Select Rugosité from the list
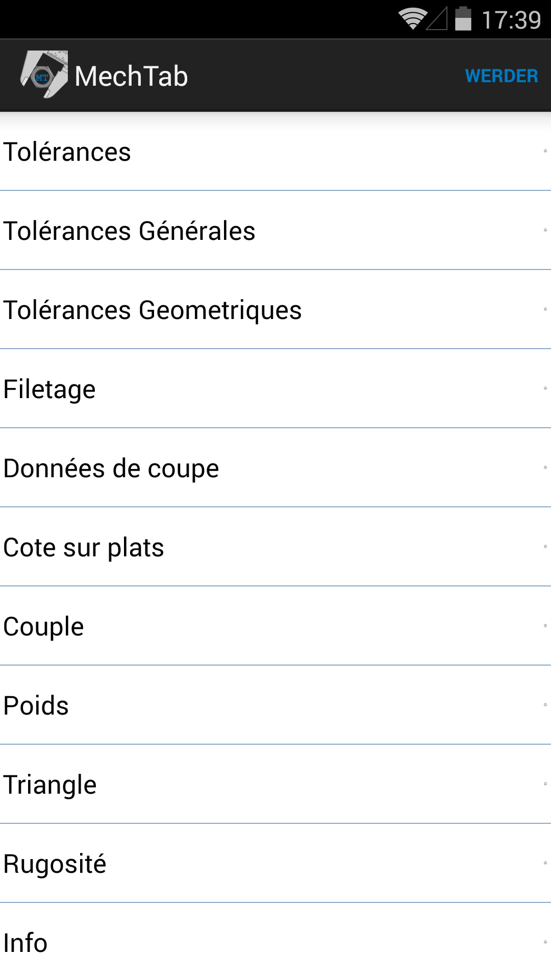551x980 pixels. 275,863
